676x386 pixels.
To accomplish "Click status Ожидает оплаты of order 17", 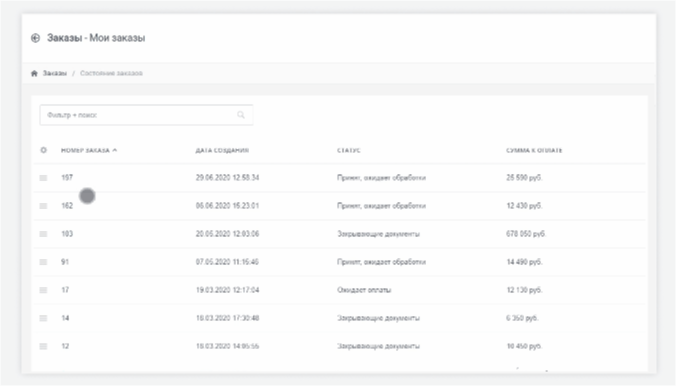I will point(364,290).
